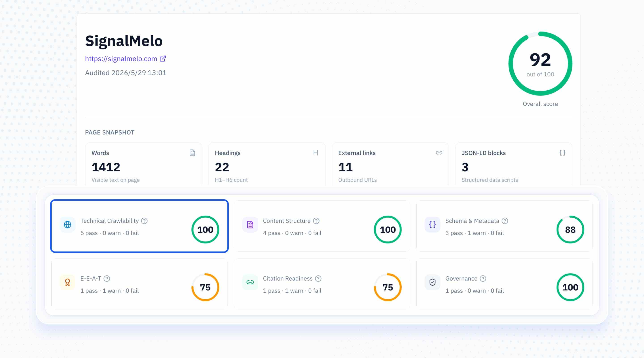Click the PAGE SNAPSHOT section heading

(110, 132)
